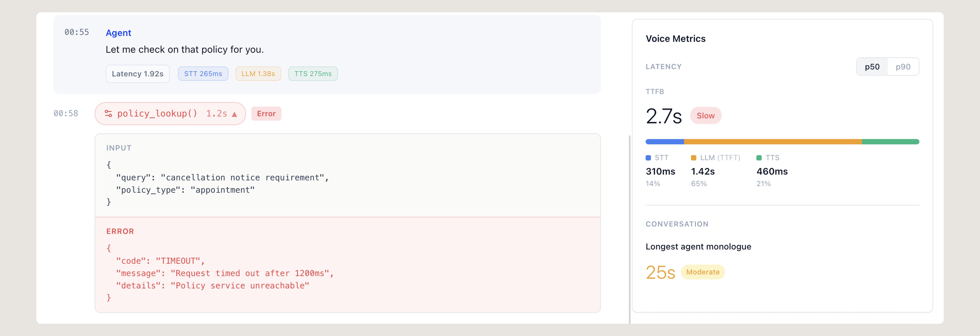Click the blue STT legend swatch

click(648, 158)
